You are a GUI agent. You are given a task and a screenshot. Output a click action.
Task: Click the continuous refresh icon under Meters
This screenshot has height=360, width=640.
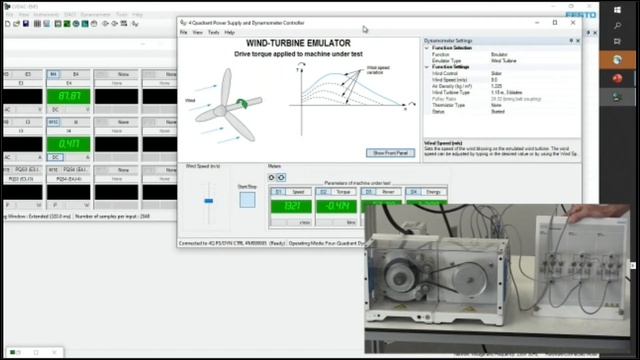click(281, 178)
